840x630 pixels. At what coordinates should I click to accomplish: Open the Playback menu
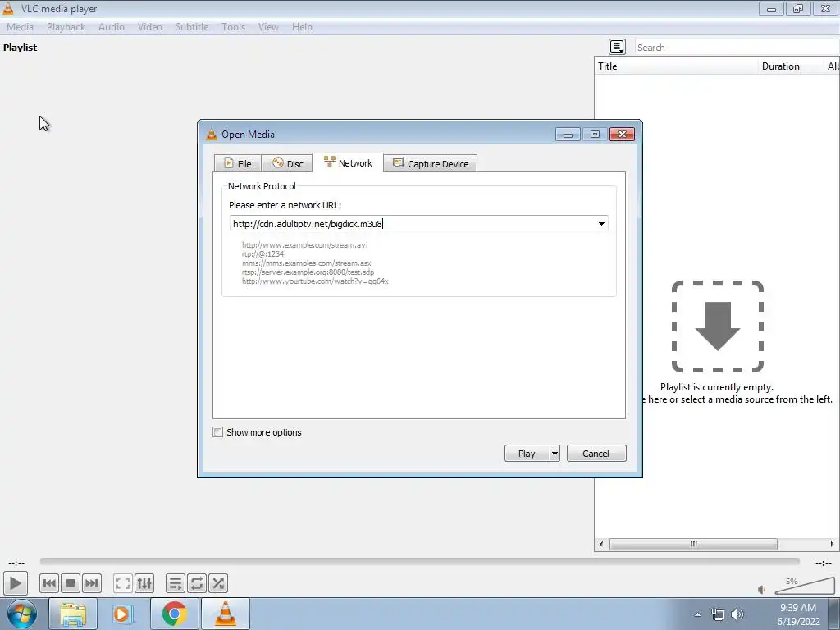[66, 27]
